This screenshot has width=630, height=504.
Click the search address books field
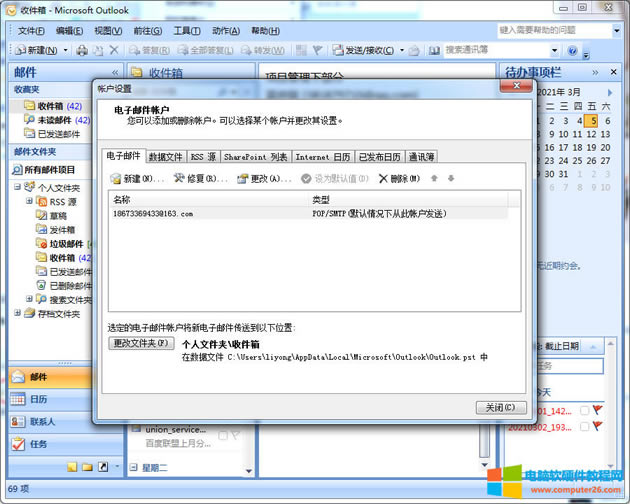(x=497, y=50)
